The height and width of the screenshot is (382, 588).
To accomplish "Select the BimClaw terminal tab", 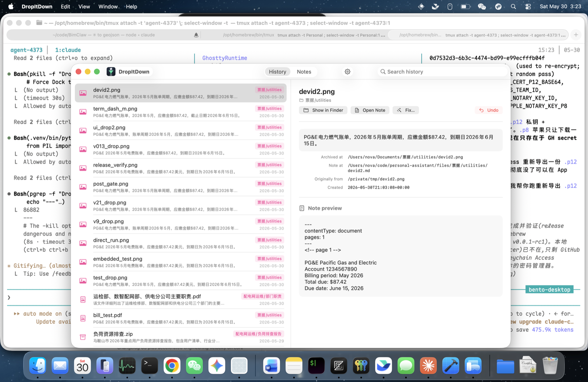I will 104,35.
